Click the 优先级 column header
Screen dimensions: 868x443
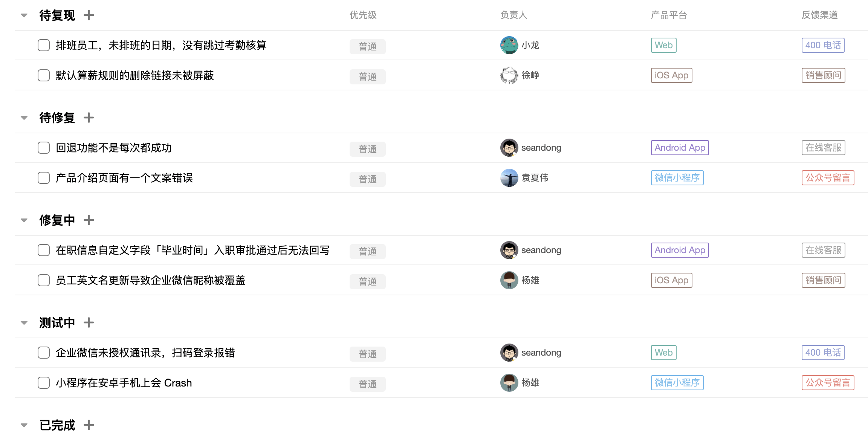[363, 15]
